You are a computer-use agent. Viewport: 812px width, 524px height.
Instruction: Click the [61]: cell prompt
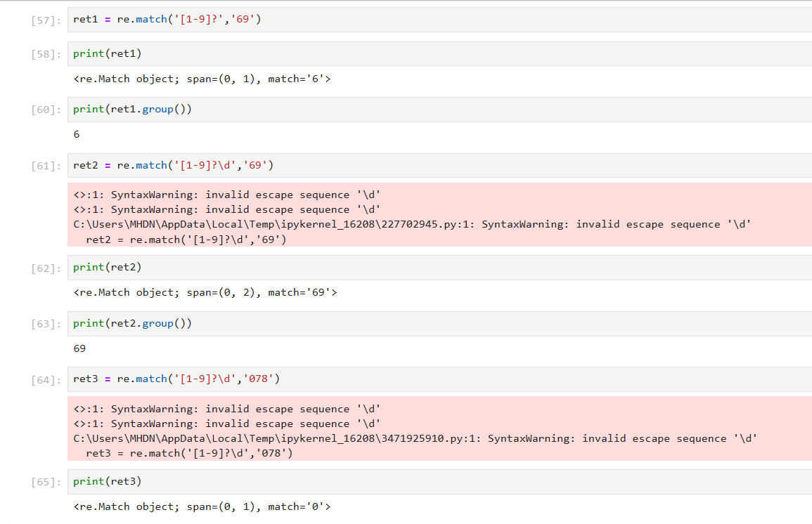tap(46, 166)
